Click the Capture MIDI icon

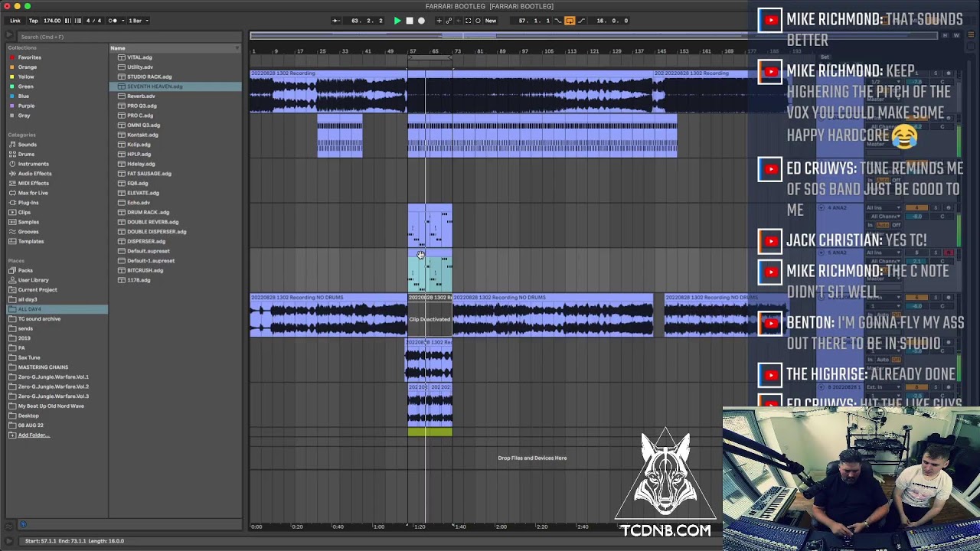pos(469,21)
